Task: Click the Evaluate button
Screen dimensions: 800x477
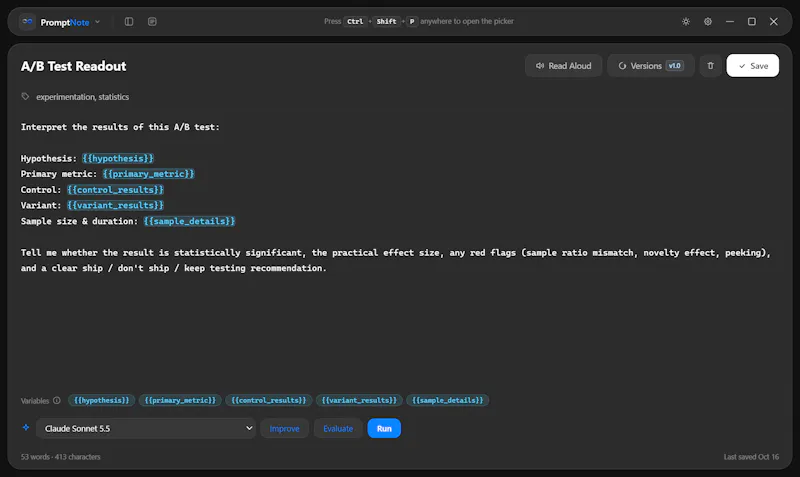Action: [x=338, y=429]
